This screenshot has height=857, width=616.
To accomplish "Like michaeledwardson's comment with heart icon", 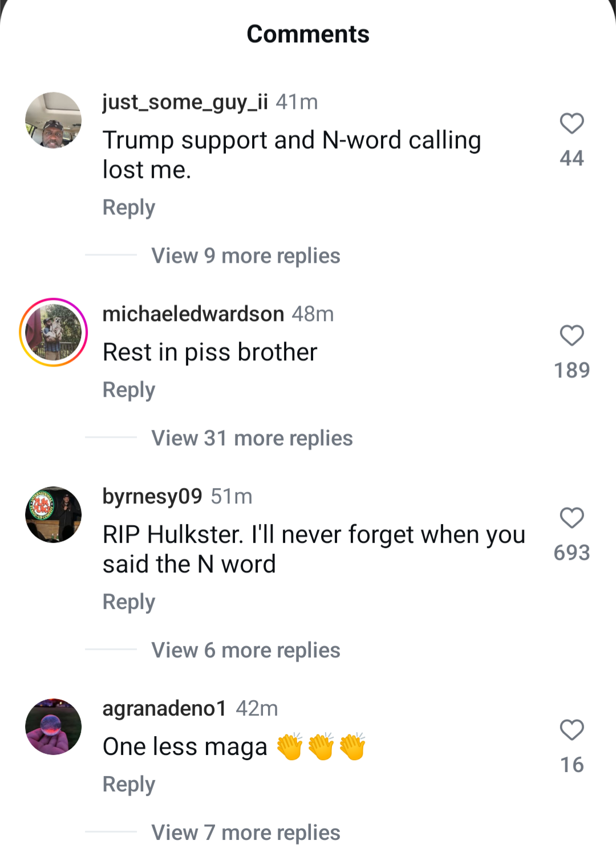I will pyautogui.click(x=572, y=335).
